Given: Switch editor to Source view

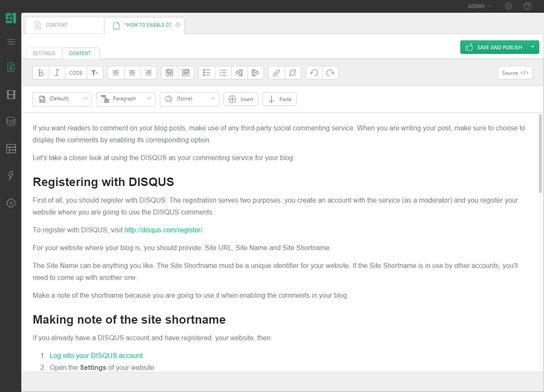Looking at the screenshot, I should (515, 73).
